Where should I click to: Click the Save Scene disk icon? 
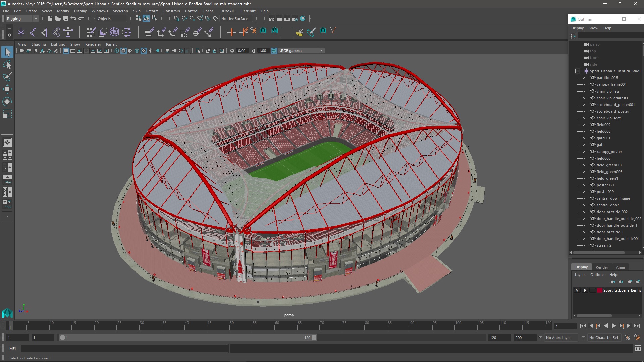point(66,19)
